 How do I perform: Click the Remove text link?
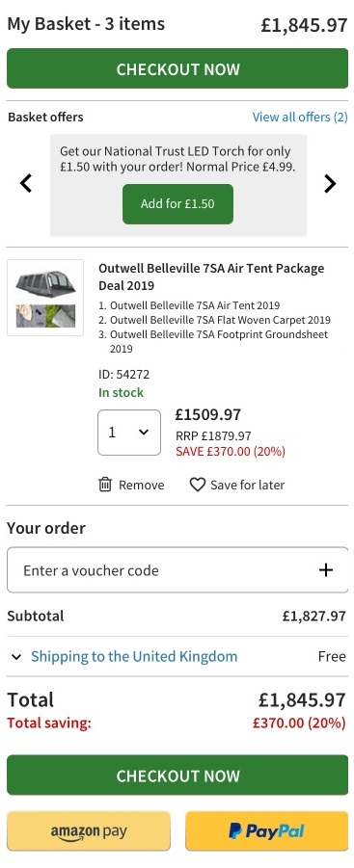click(141, 485)
